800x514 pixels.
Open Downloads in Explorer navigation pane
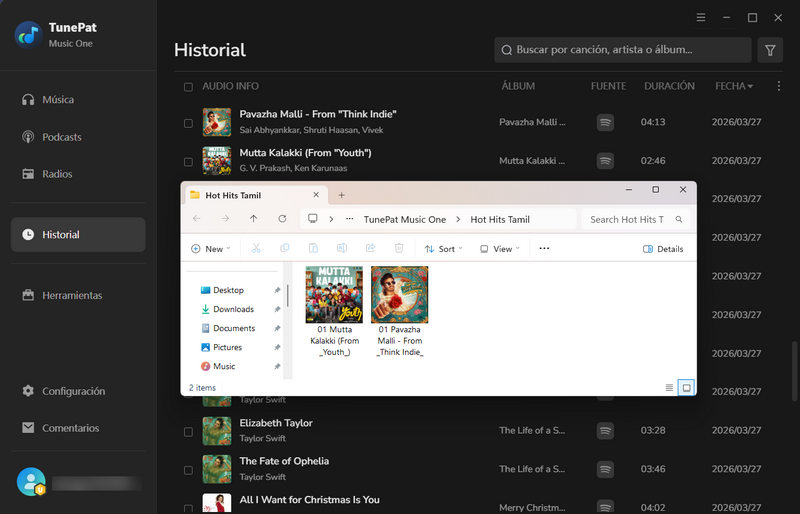[x=233, y=309]
